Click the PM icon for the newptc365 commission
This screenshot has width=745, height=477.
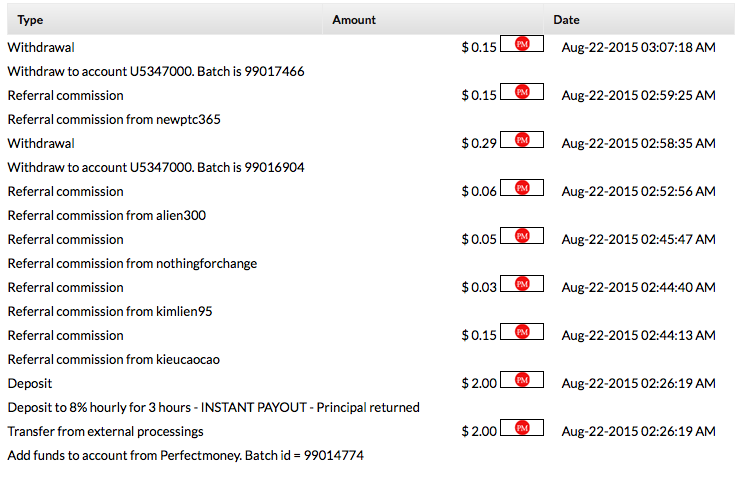pyautogui.click(x=521, y=92)
